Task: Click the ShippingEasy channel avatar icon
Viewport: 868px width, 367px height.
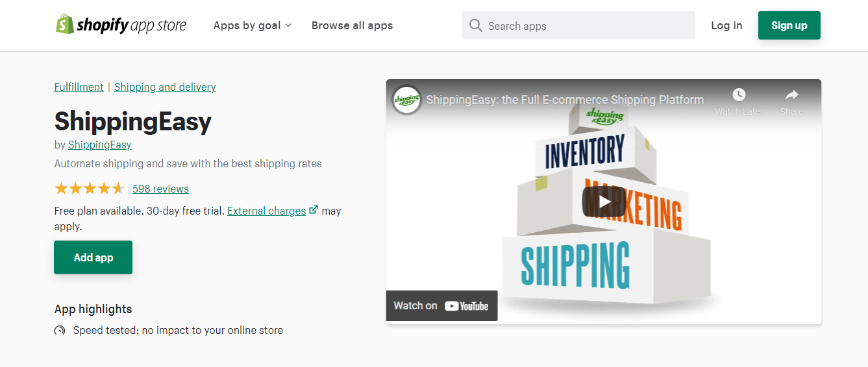Action: pos(407,100)
